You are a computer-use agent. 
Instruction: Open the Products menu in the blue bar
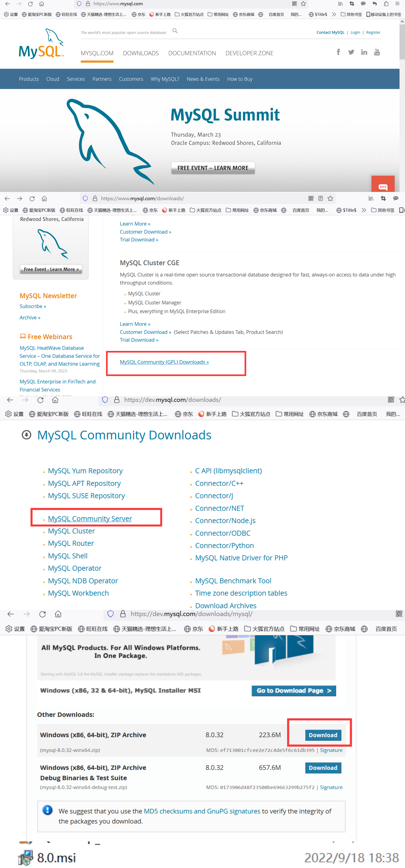(x=29, y=79)
